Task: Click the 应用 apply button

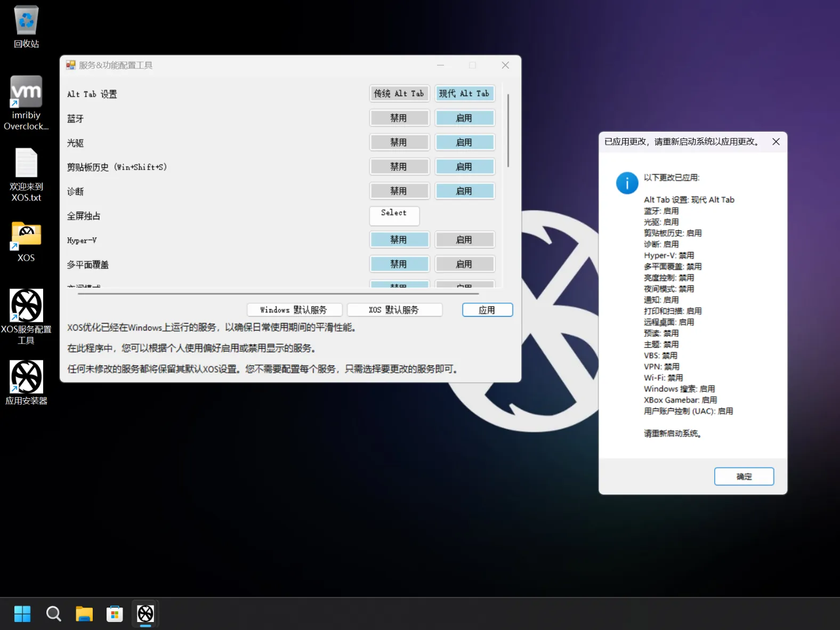Action: pos(487,310)
